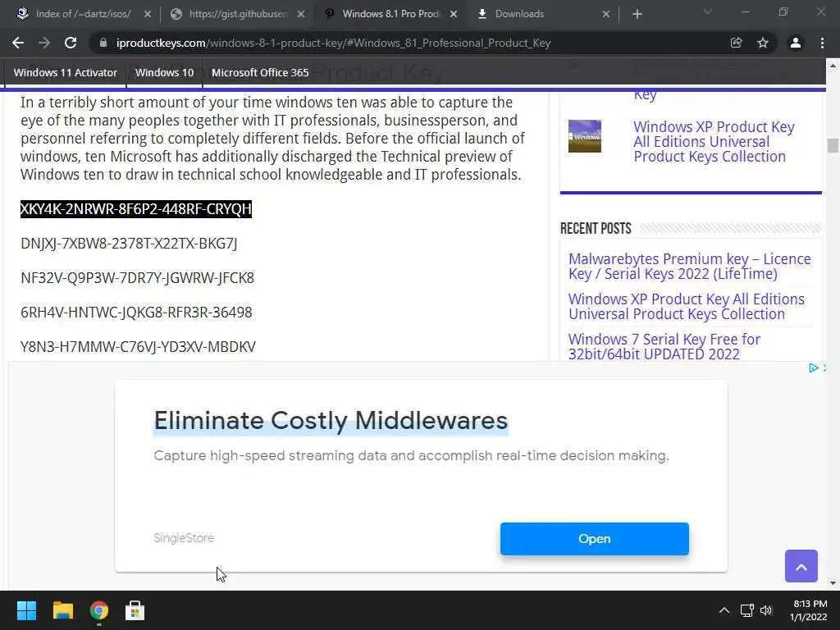The width and height of the screenshot is (840, 630).
Task: Open clock showing 8:13 PM 1/1/2022
Action: [x=809, y=610]
